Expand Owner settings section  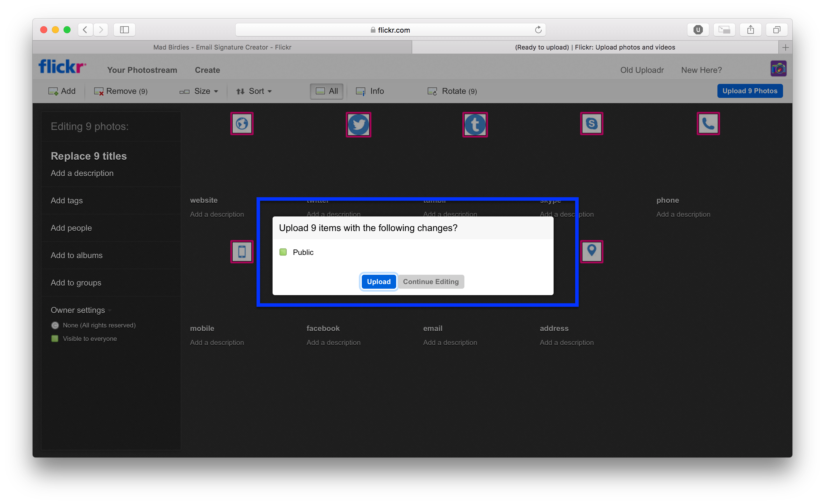click(81, 310)
